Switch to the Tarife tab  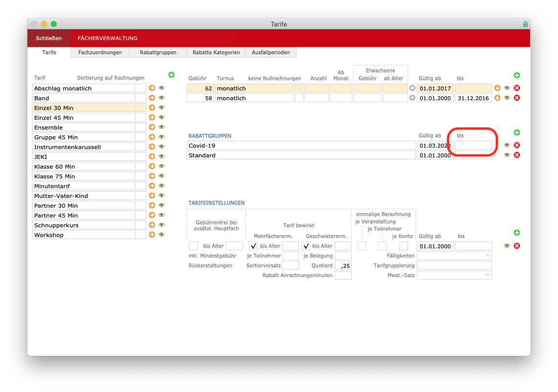click(x=49, y=52)
